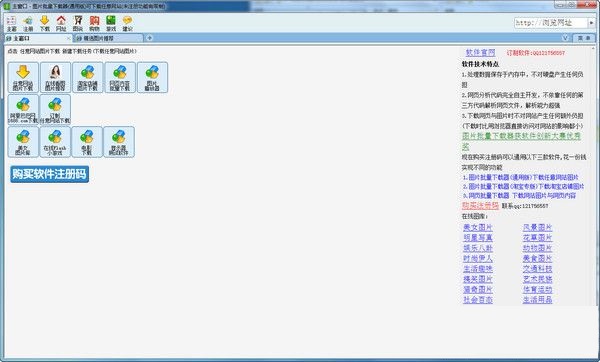This screenshot has width=600, height=362.
Task: Click the 主窗 toolbar icon
Action: (11, 24)
